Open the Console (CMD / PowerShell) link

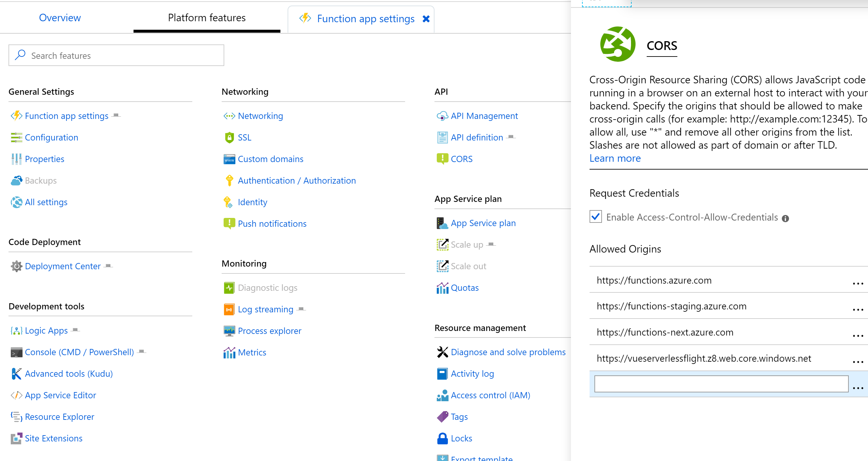tap(80, 352)
